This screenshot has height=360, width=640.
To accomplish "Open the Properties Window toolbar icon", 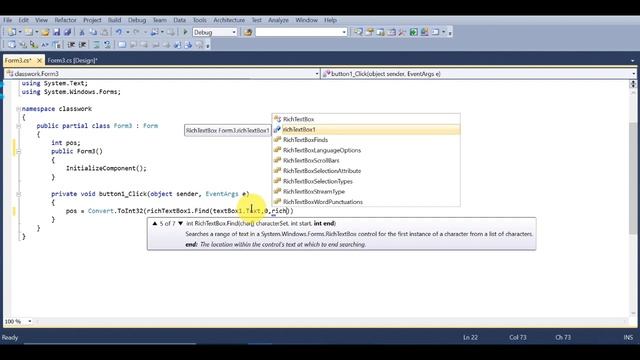I will (369, 32).
